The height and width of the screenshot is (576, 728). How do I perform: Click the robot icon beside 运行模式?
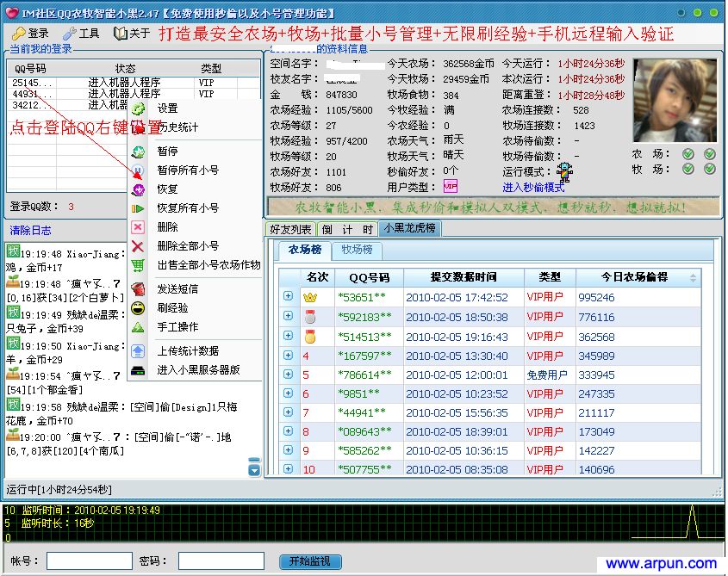[x=564, y=172]
